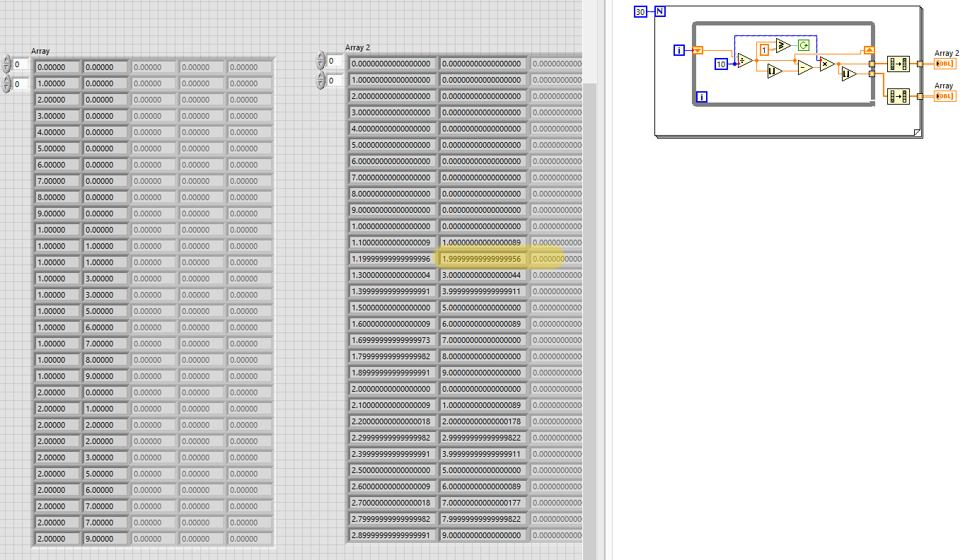This screenshot has height=560, width=965.
Task: Select the floor node feeding the Subtract node
Action: point(775,71)
